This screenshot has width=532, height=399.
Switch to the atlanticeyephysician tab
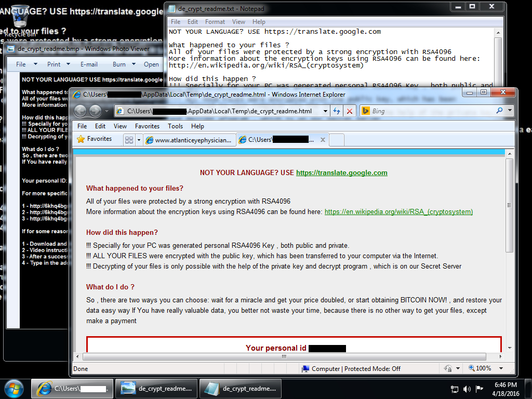(190, 140)
